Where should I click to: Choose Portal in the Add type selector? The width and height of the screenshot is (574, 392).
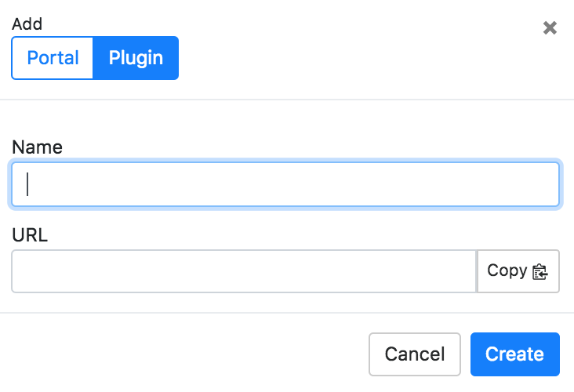[x=53, y=58]
